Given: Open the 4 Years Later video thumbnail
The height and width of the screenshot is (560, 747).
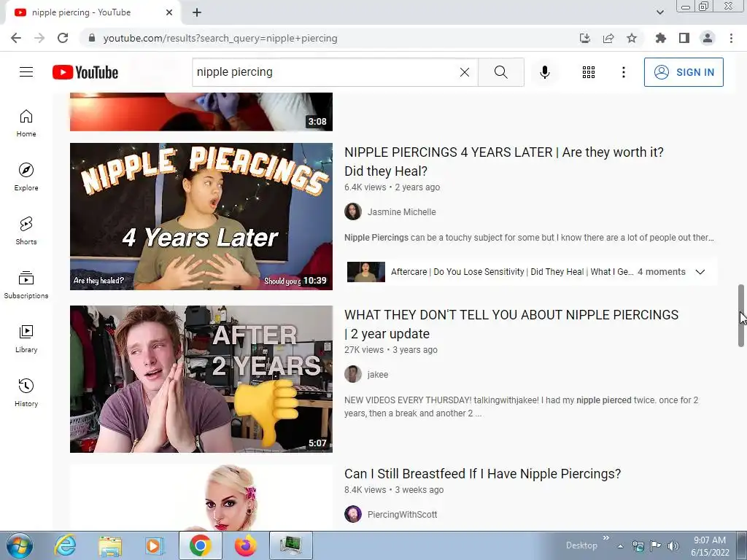Looking at the screenshot, I should pyautogui.click(x=201, y=217).
